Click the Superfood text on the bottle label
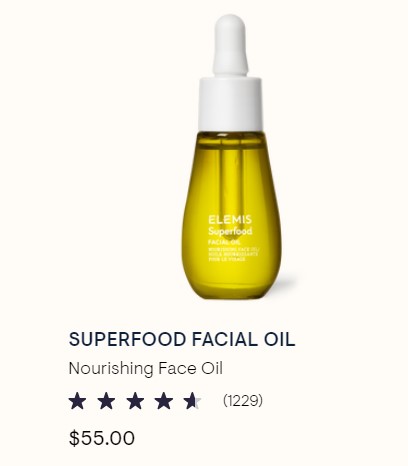This screenshot has height=466, width=408. [x=230, y=231]
